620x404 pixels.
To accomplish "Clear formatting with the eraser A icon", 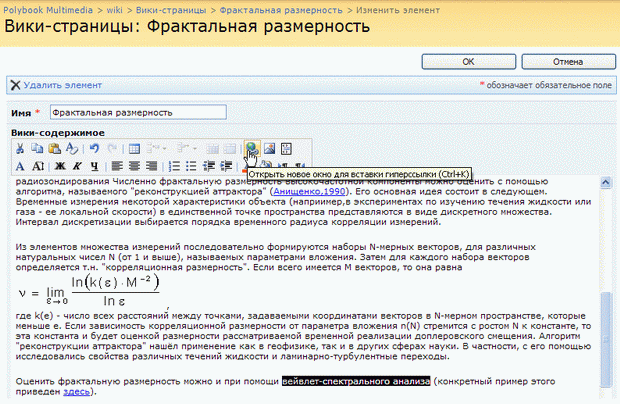I will coord(72,149).
